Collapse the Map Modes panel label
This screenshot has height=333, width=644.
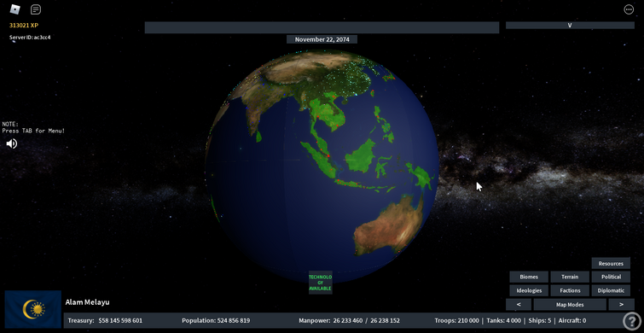point(570,305)
